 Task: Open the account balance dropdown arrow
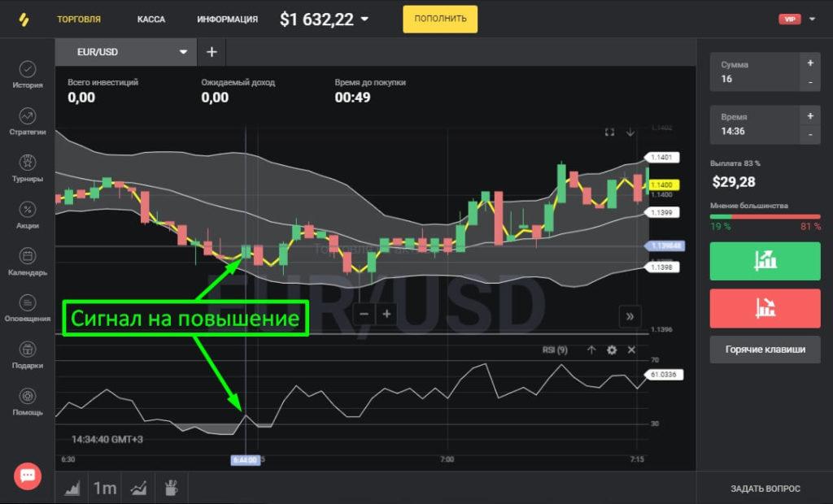pos(364,20)
